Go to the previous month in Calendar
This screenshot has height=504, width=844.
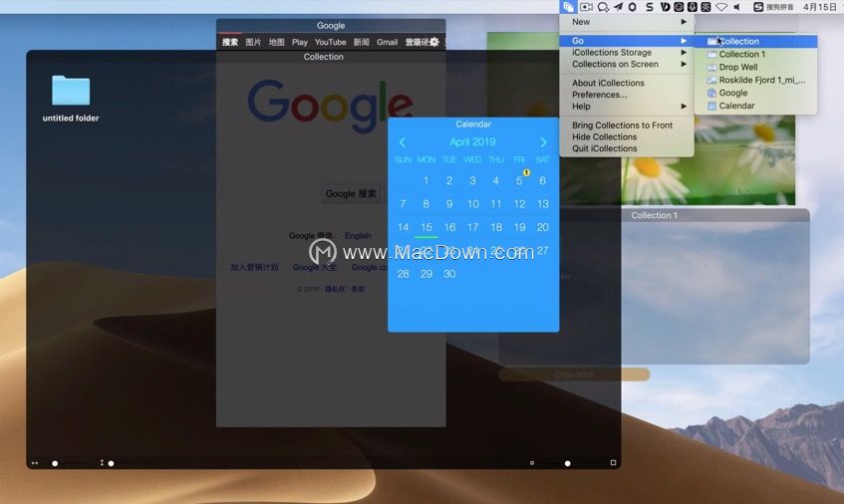(403, 142)
